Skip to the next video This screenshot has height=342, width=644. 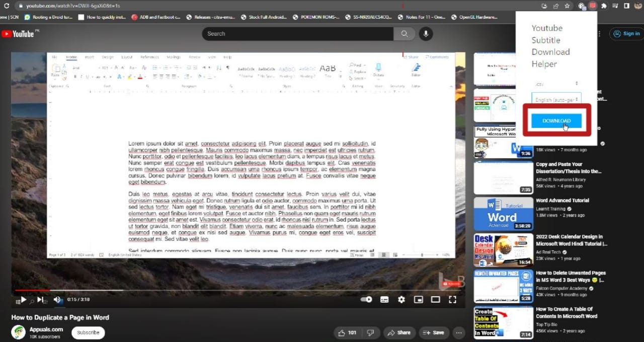point(40,300)
